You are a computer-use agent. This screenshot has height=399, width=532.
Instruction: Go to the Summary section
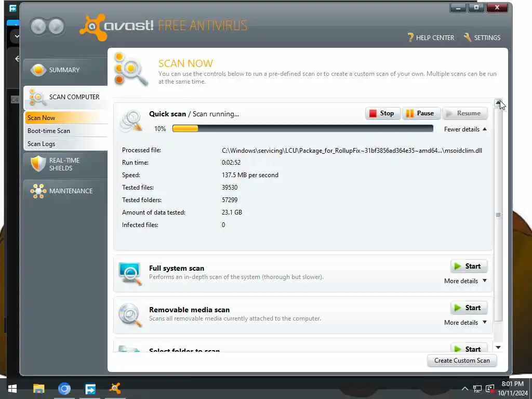point(65,70)
